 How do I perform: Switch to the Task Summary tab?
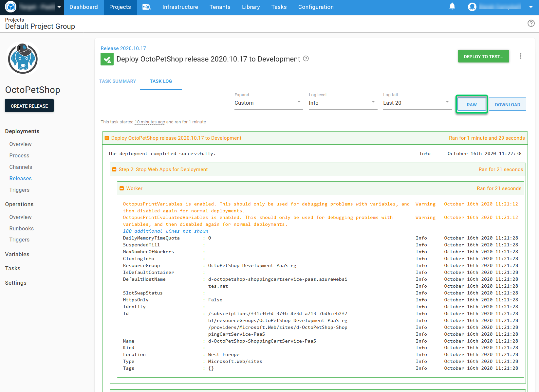click(118, 81)
